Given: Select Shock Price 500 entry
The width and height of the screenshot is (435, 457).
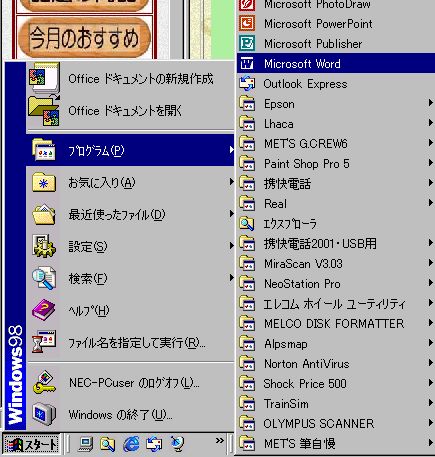Looking at the screenshot, I should point(336,384).
